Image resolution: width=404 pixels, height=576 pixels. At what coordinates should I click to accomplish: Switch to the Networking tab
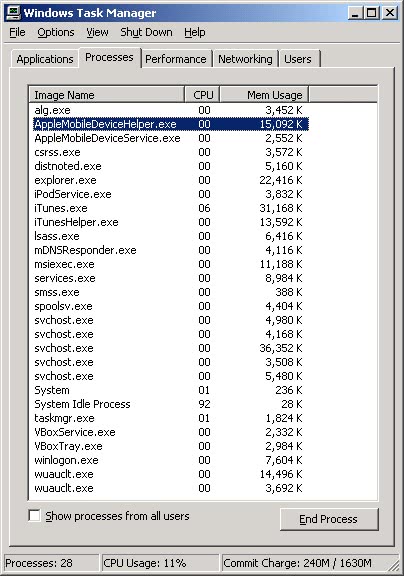[x=245, y=59]
